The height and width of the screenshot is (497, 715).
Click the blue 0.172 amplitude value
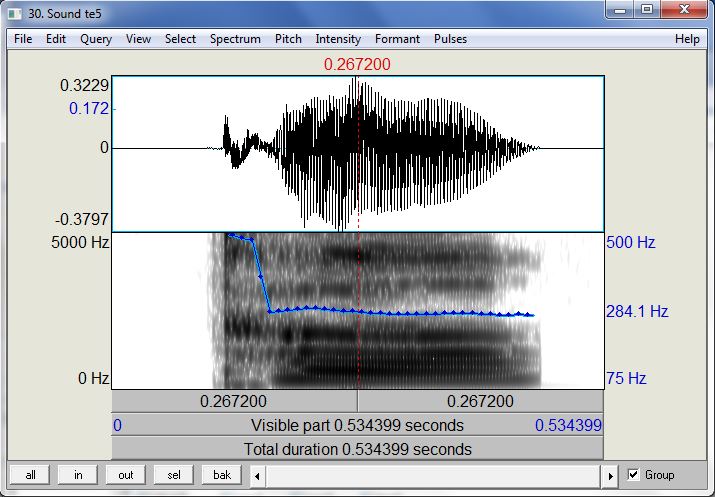(89, 109)
